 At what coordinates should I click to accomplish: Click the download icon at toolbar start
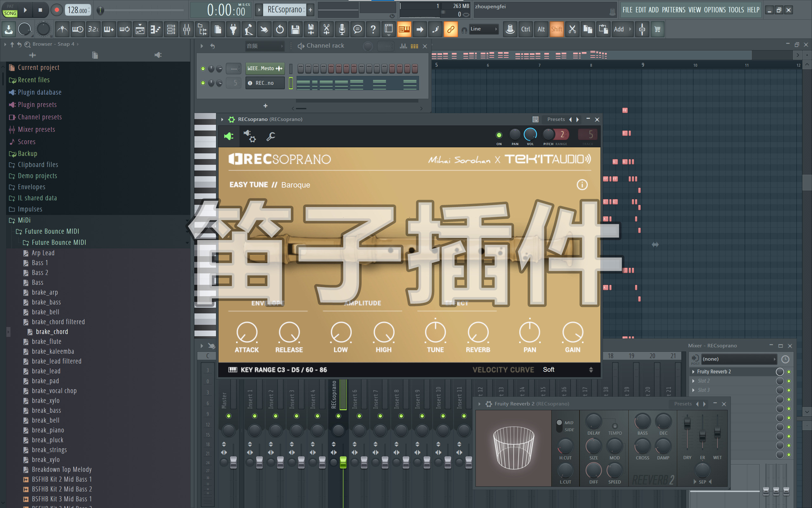point(9,29)
